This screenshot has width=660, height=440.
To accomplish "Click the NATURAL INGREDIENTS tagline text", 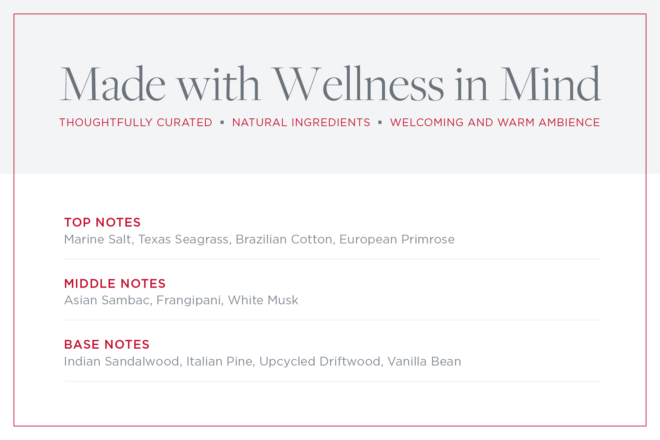I will pyautogui.click(x=300, y=123).
